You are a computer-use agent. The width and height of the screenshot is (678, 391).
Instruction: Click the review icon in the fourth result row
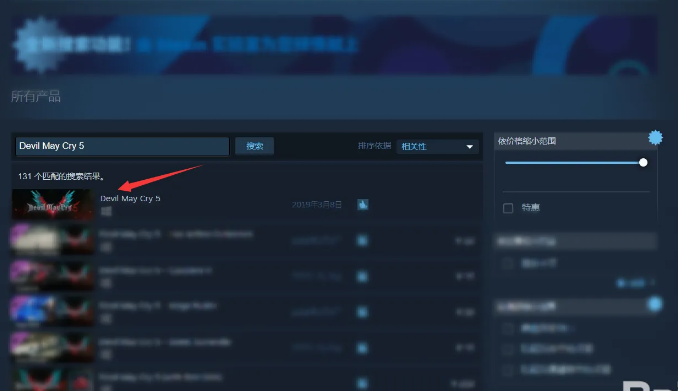(x=363, y=312)
